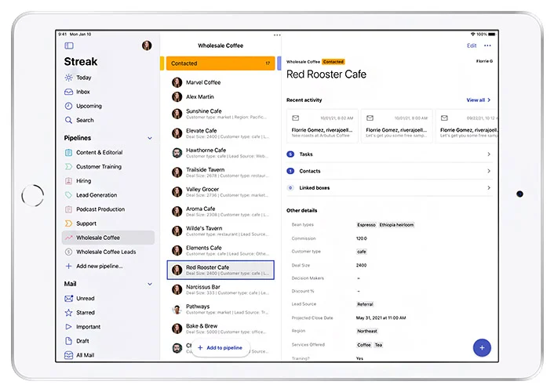Open Aroma Cafe box
The image size is (554, 392).
point(221,211)
